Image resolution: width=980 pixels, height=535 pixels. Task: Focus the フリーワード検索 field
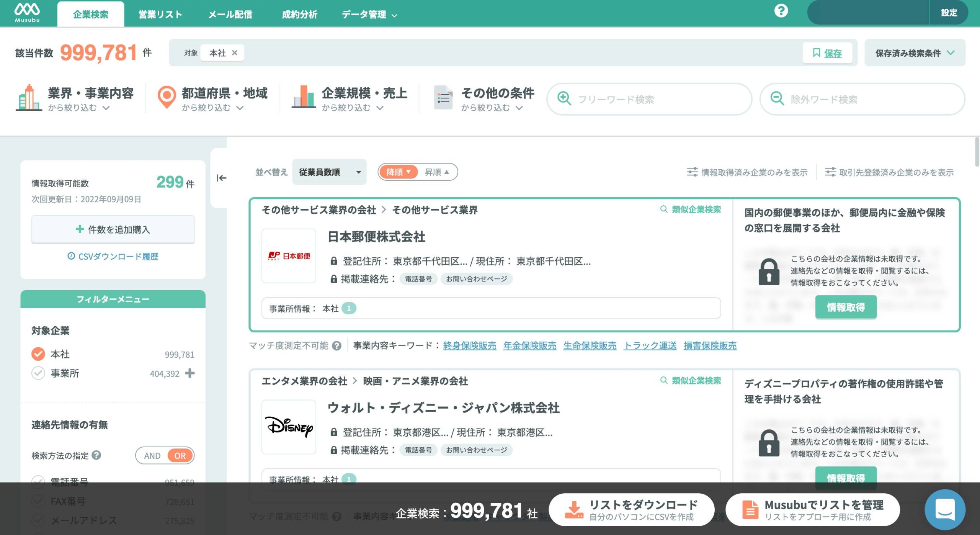point(649,99)
